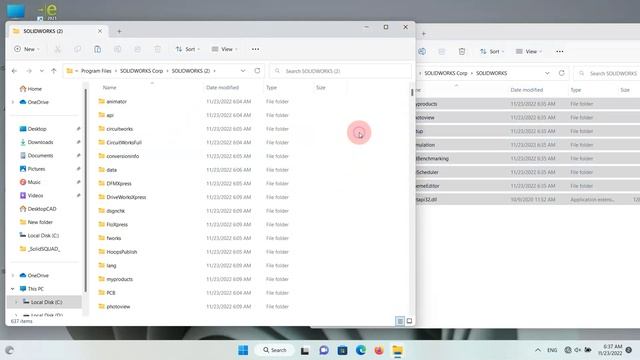Show hidden system tray icons
The image size is (640, 360).
click(x=538, y=350)
